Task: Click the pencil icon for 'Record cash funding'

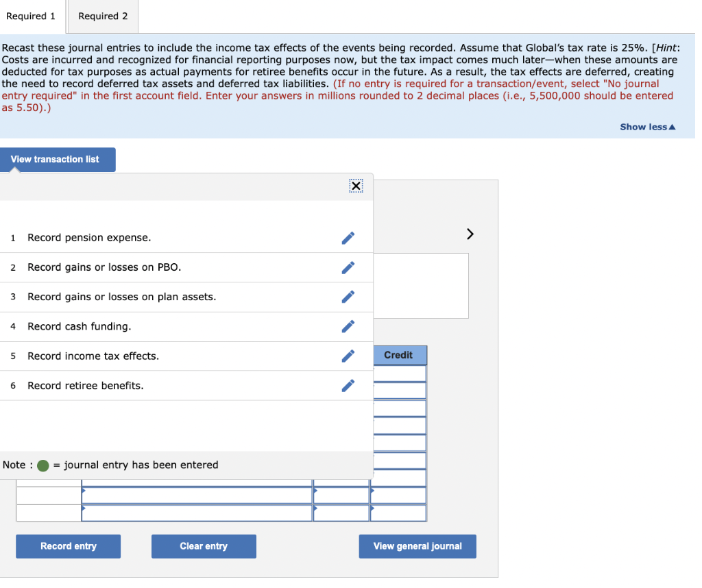Action: [x=348, y=326]
